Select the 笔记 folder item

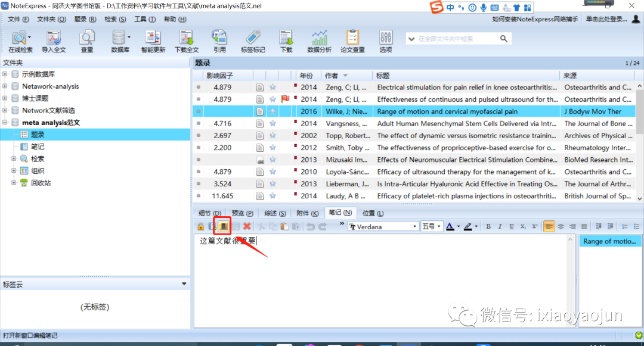click(38, 146)
